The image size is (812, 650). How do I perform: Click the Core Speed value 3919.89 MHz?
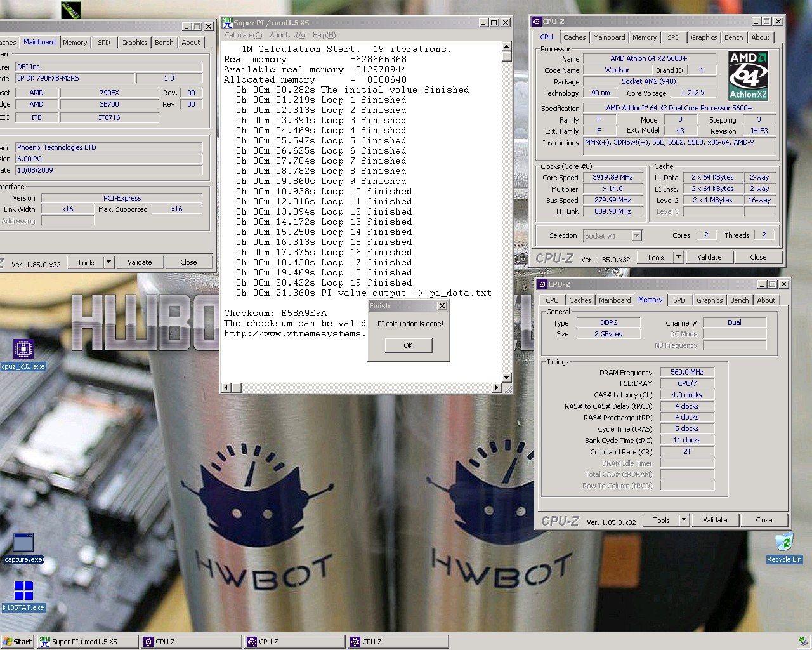click(613, 178)
